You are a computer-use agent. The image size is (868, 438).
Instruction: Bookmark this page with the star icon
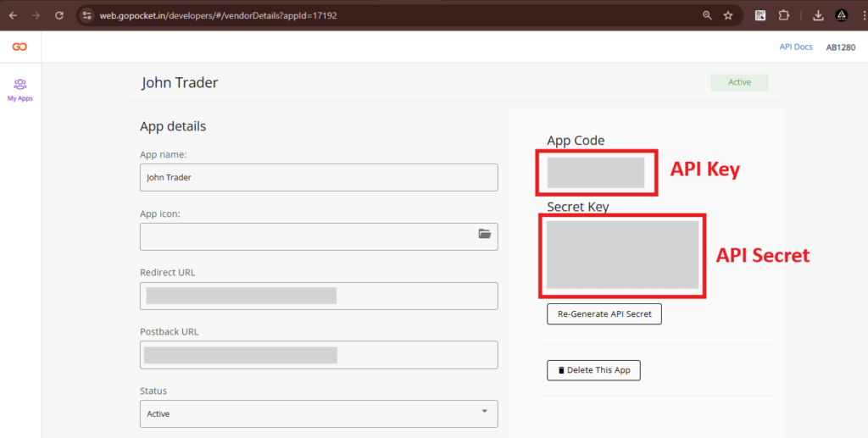[x=728, y=15]
